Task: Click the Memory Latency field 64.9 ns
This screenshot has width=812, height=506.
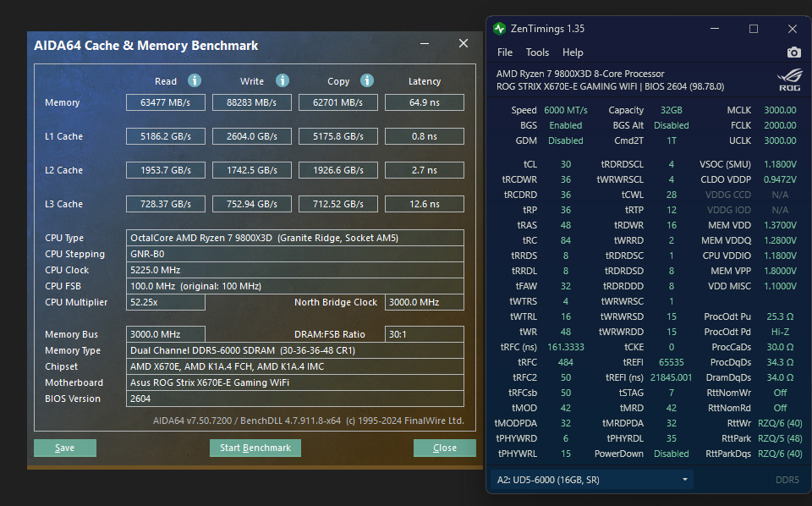Action: click(x=424, y=102)
